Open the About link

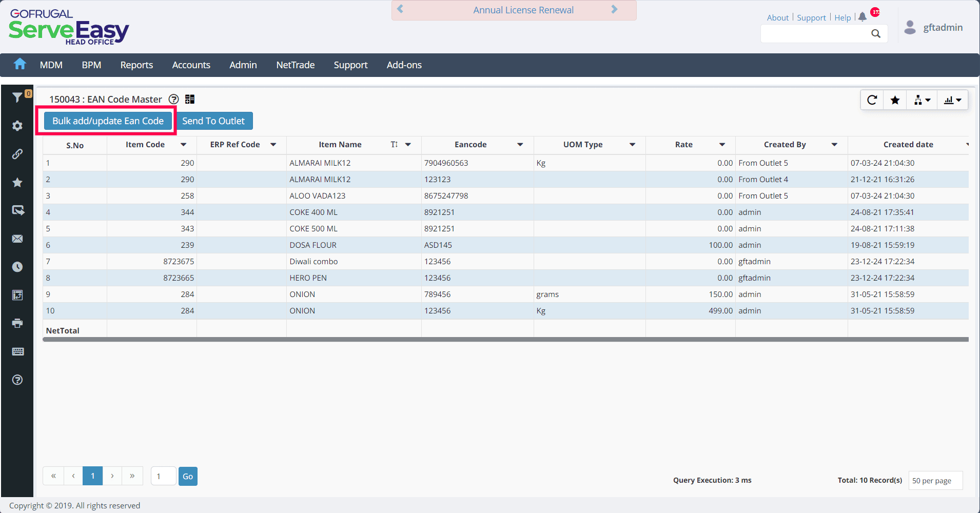778,17
